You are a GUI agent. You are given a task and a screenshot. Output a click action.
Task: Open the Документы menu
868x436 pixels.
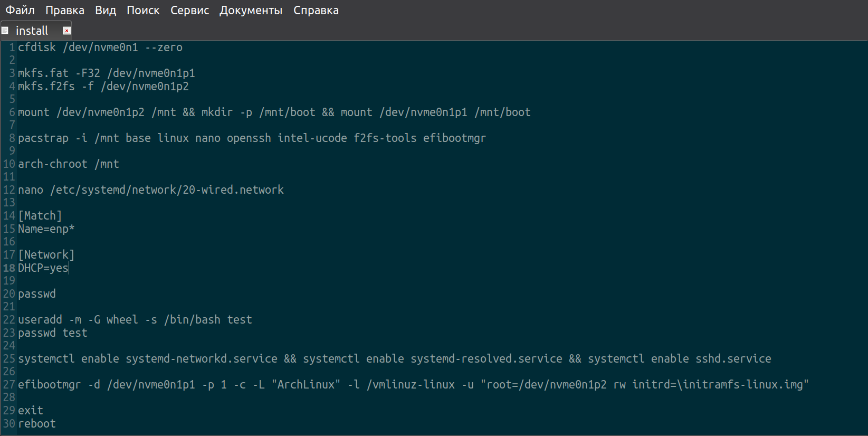click(x=251, y=11)
